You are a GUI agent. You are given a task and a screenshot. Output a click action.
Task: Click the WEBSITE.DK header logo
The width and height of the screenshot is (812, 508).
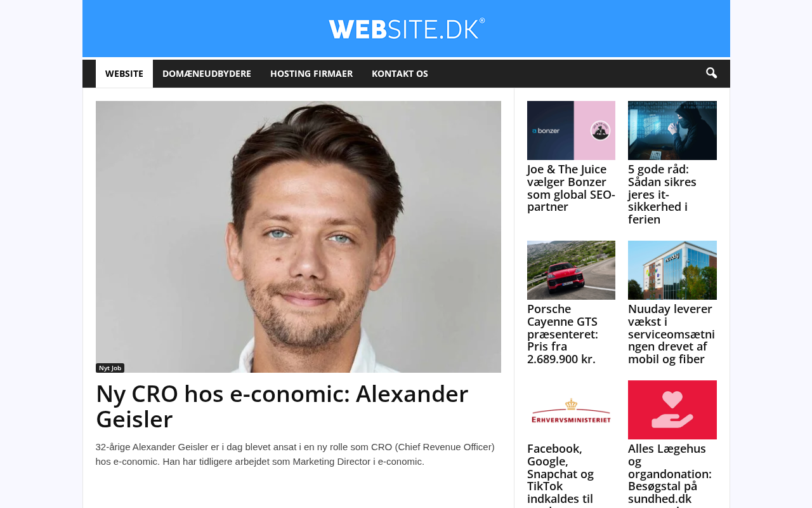click(x=407, y=29)
